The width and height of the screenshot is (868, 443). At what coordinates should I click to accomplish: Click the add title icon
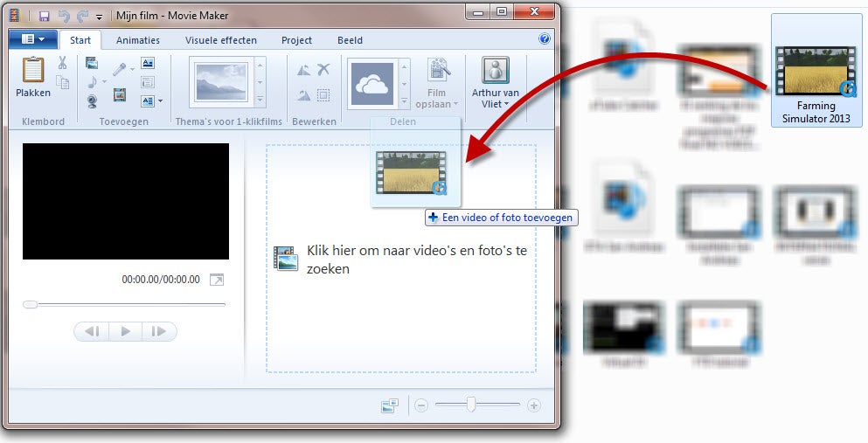point(147,63)
